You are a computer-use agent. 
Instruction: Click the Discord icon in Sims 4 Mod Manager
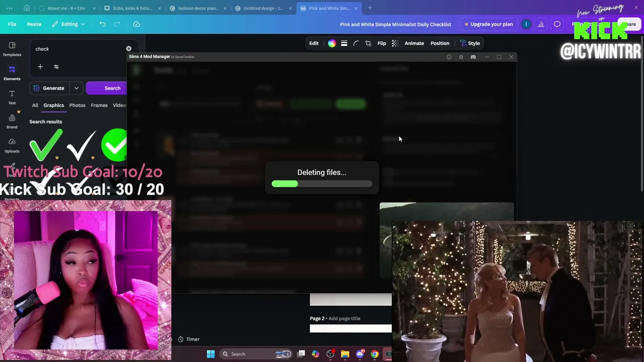click(473, 57)
